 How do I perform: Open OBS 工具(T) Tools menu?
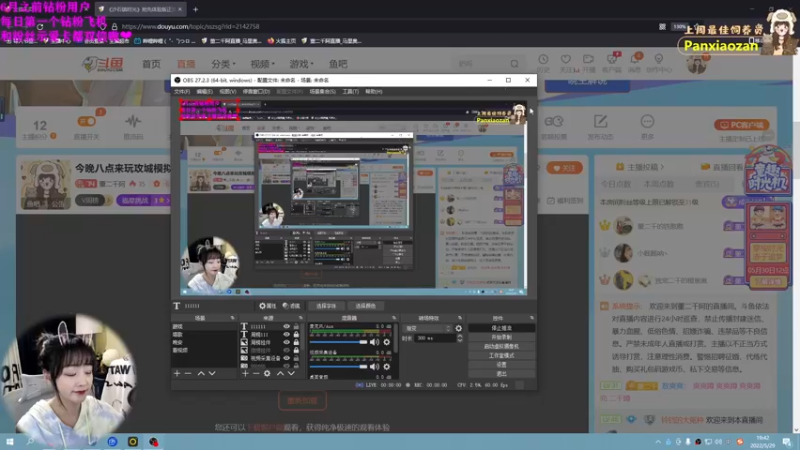click(x=351, y=91)
